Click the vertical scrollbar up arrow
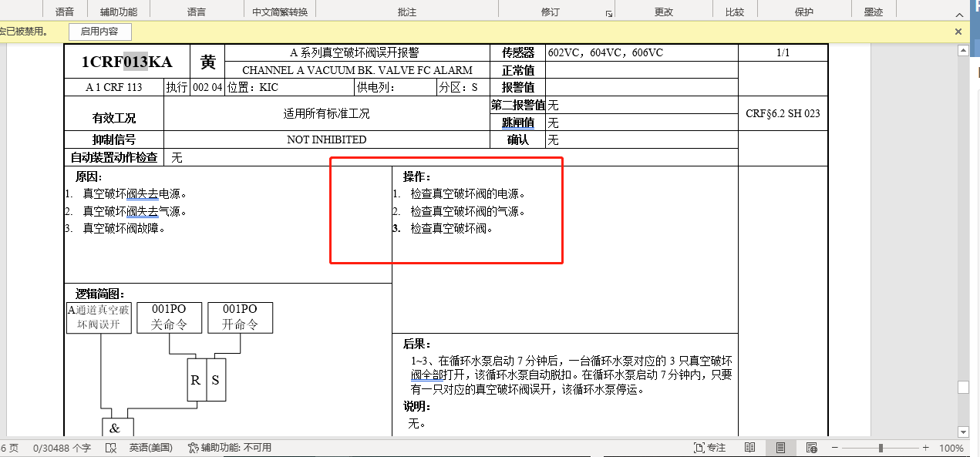Screen dimensions: 980x457 962,51
